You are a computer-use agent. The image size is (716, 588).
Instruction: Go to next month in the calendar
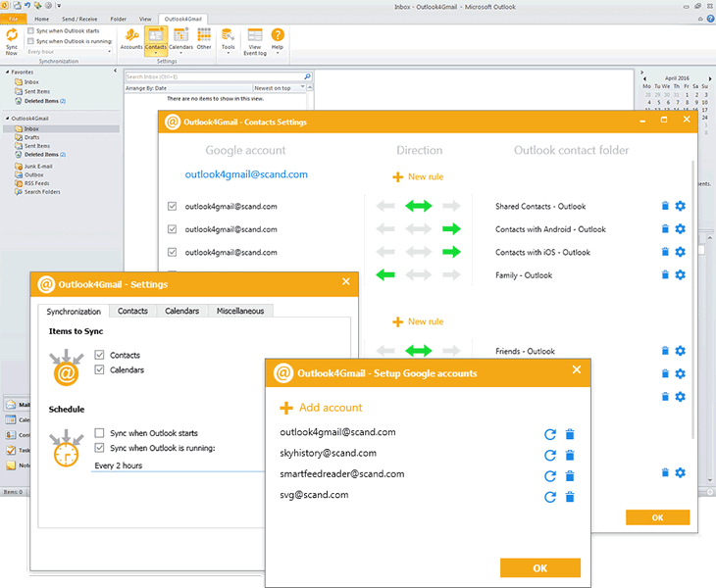point(709,78)
